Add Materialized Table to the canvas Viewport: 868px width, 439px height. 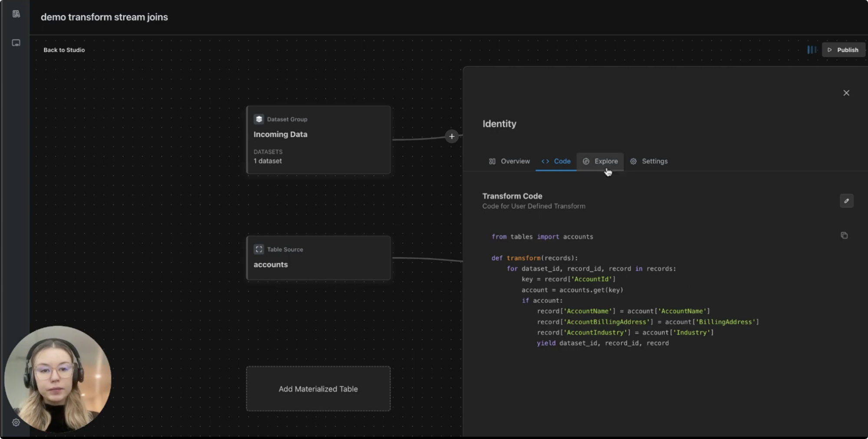click(318, 389)
